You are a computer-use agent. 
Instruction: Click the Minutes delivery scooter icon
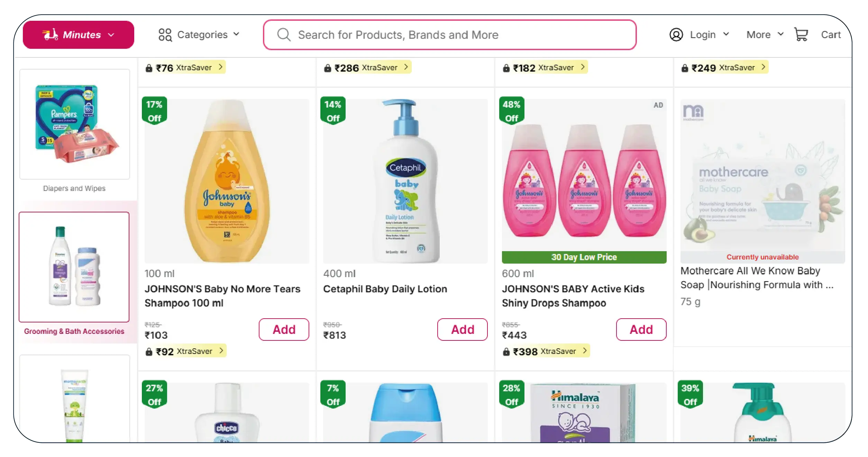[x=50, y=35]
